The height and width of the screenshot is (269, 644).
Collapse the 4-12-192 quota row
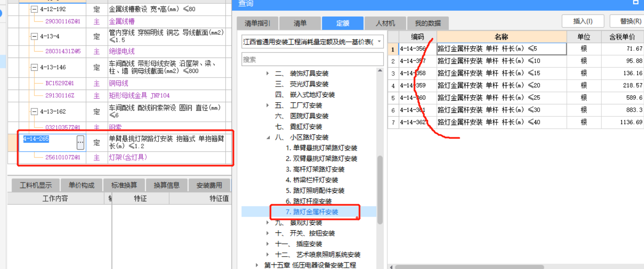pos(34,9)
